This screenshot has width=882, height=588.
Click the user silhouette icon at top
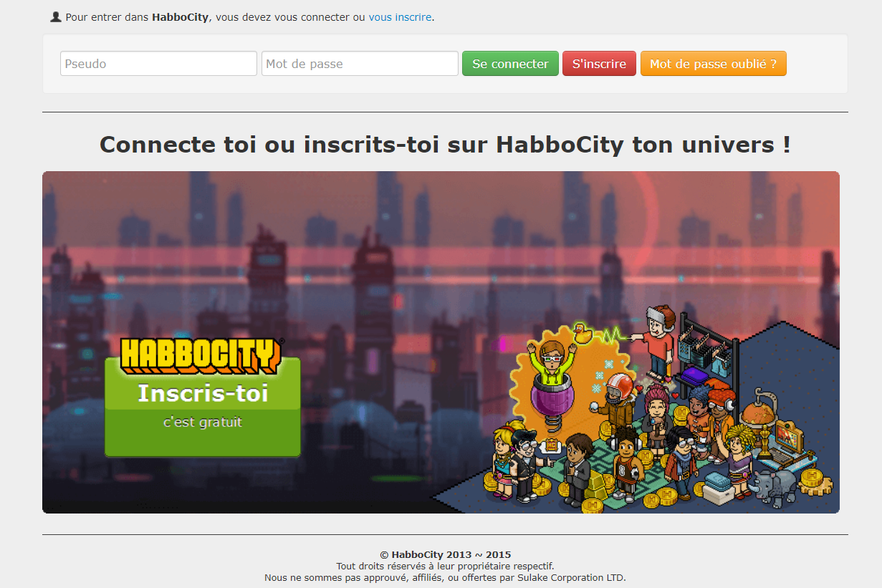point(56,16)
